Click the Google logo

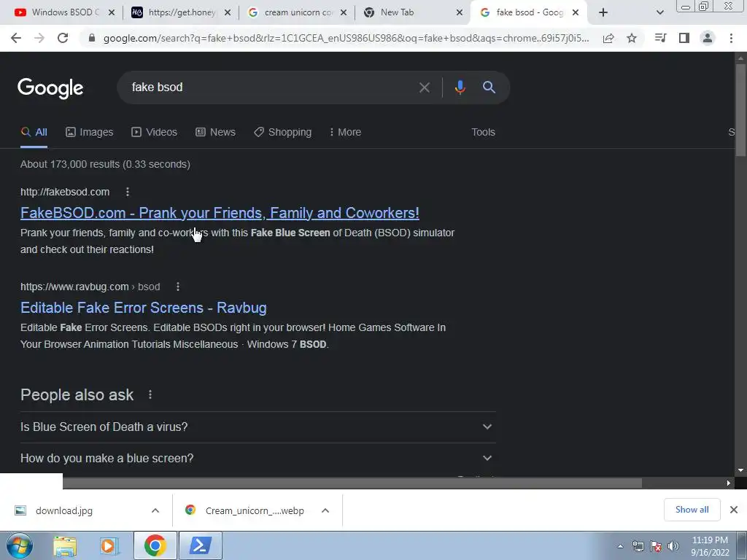[x=50, y=88]
